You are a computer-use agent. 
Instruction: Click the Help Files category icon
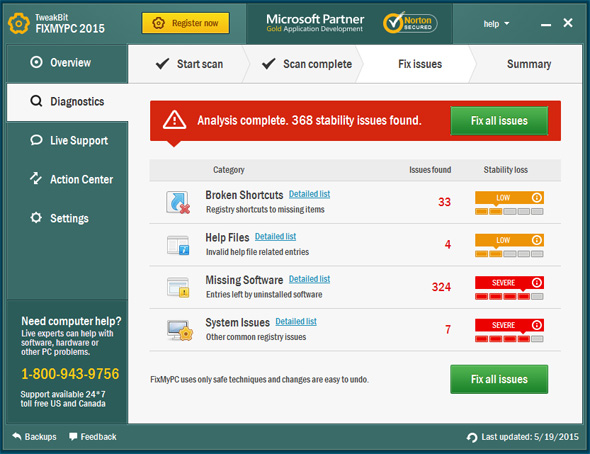click(178, 245)
